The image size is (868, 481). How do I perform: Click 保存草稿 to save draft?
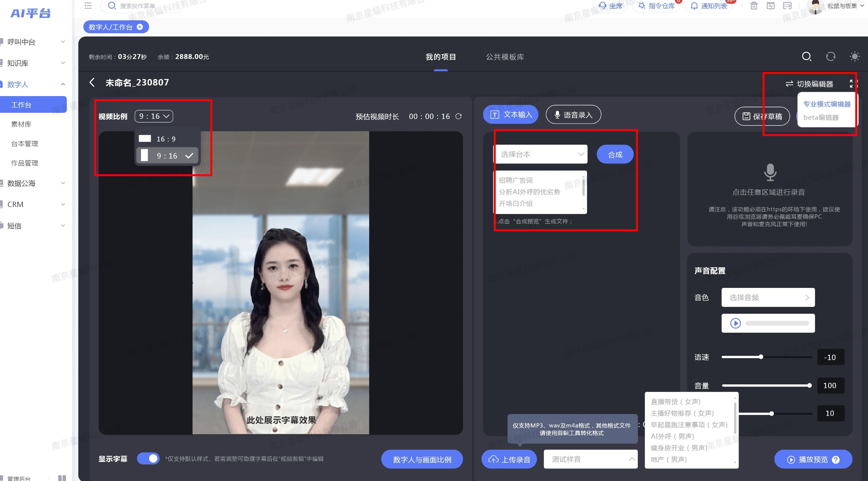point(762,116)
